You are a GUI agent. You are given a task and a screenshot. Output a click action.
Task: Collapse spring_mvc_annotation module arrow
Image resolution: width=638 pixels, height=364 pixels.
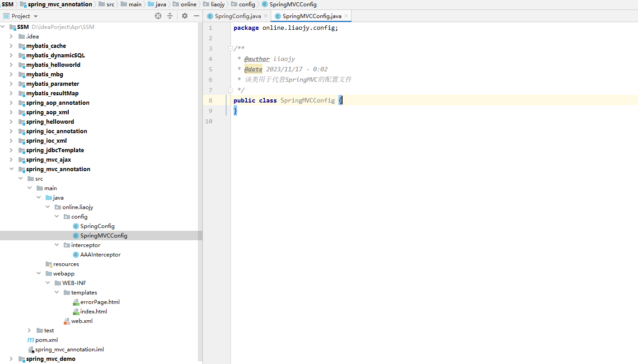(12, 169)
